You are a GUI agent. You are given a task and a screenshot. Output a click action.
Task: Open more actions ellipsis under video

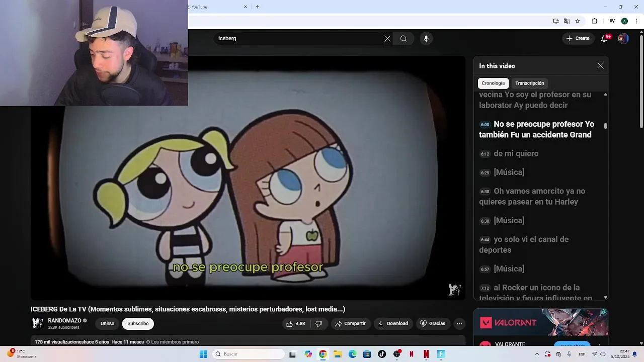pos(459,324)
